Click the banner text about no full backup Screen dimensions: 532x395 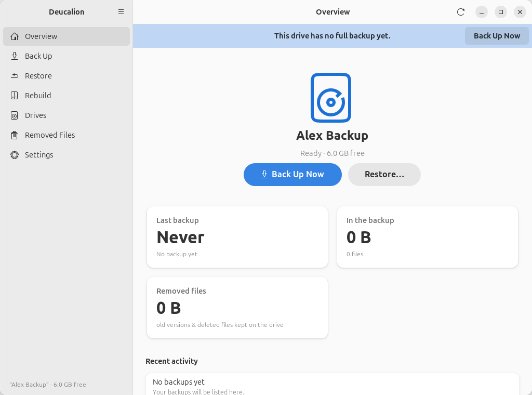332,36
